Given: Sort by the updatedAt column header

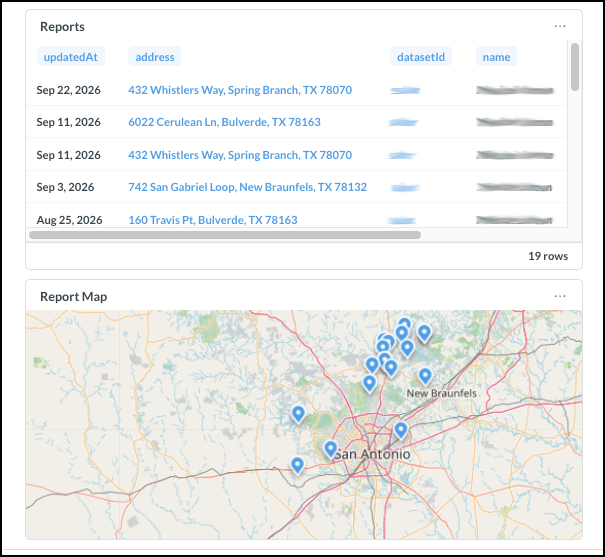Looking at the screenshot, I should pyautogui.click(x=71, y=57).
